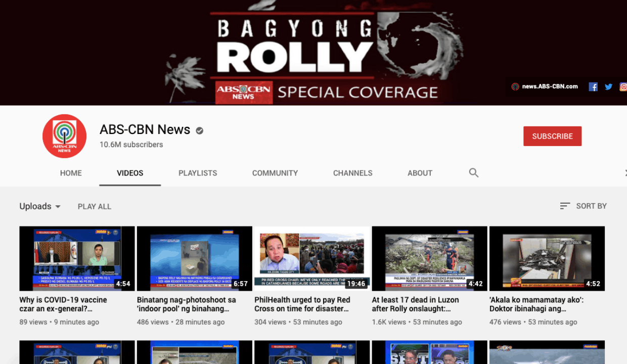Click the channel search magnifier icon
This screenshot has height=364, width=627.
(474, 173)
